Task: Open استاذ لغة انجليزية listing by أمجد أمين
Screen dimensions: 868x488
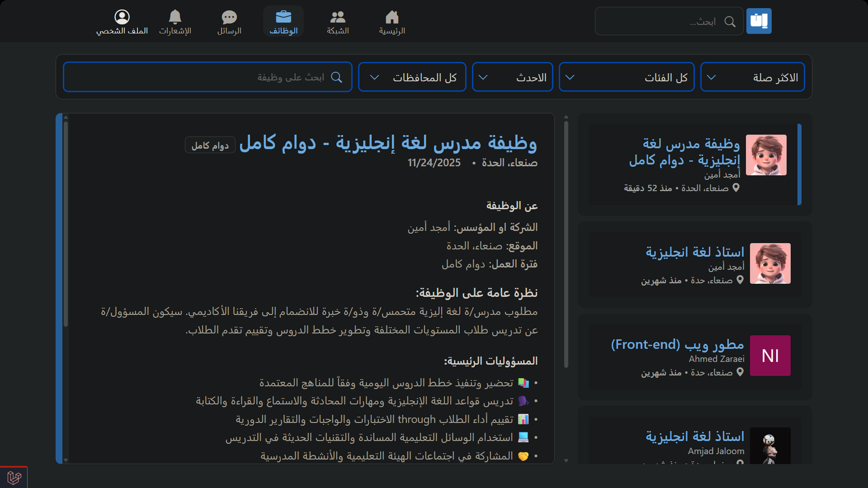Action: pyautogui.click(x=694, y=252)
